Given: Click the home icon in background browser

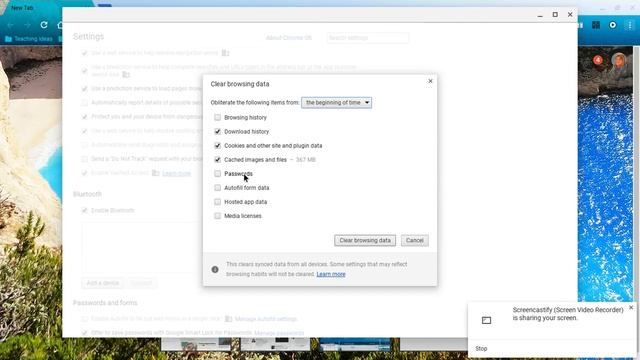Looking at the screenshot, I should [x=60, y=25].
